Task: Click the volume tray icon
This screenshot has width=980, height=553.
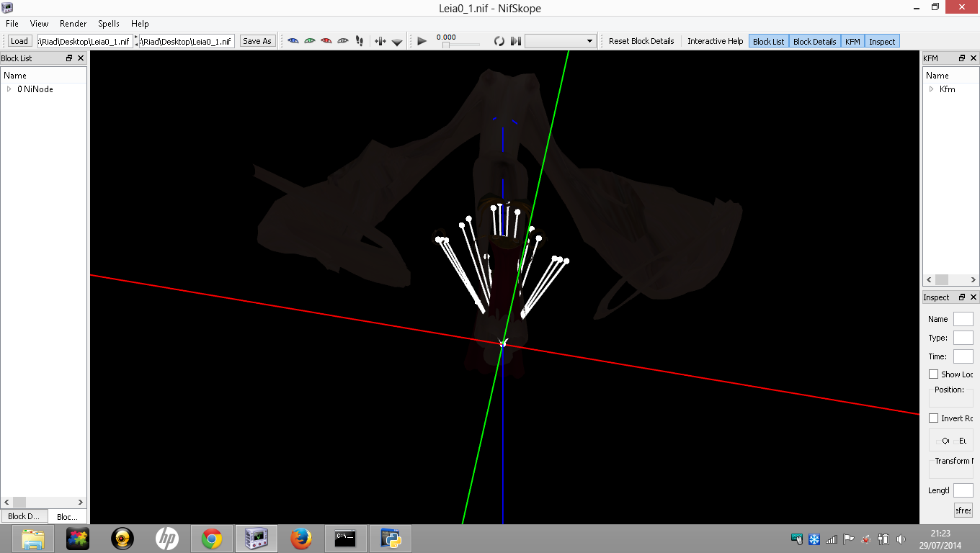Action: coord(901,539)
